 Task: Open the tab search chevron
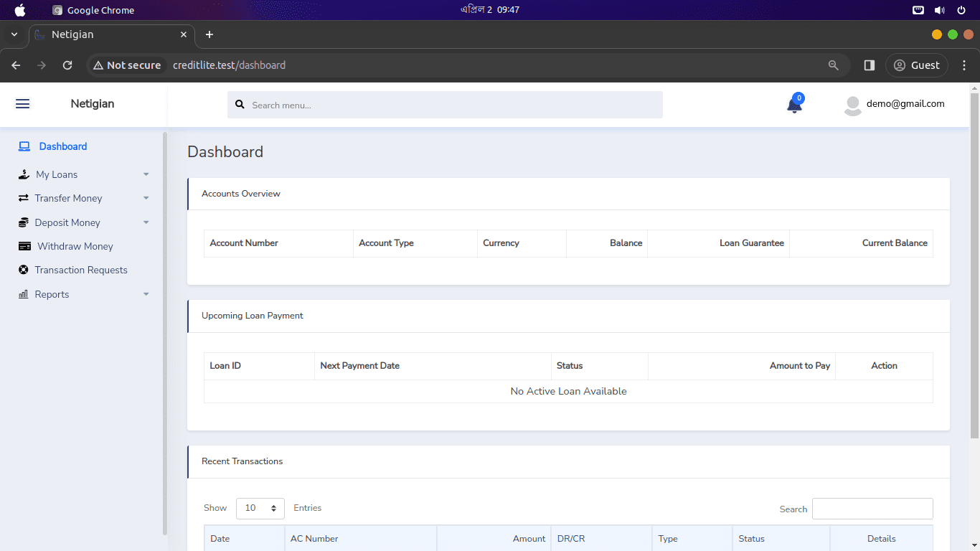(x=14, y=34)
